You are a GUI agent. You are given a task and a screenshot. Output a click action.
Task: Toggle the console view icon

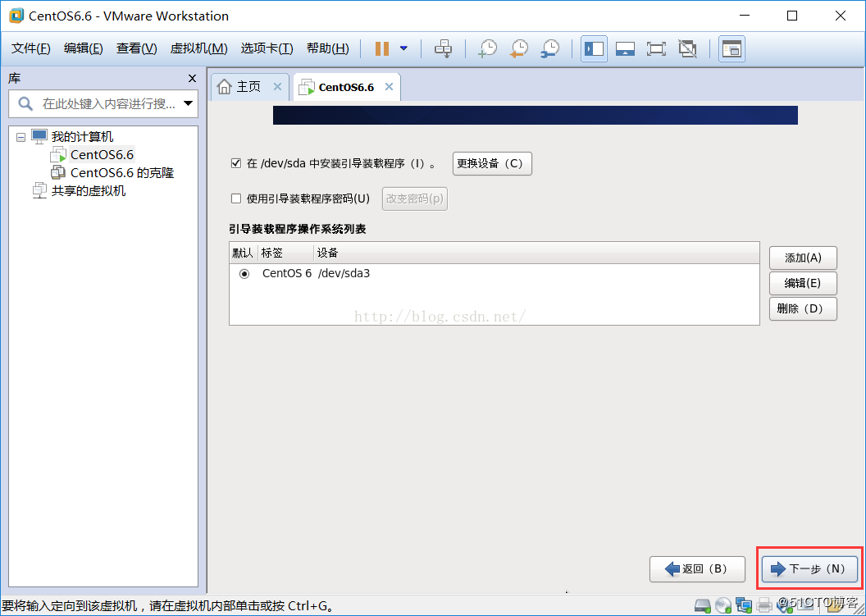(732, 48)
